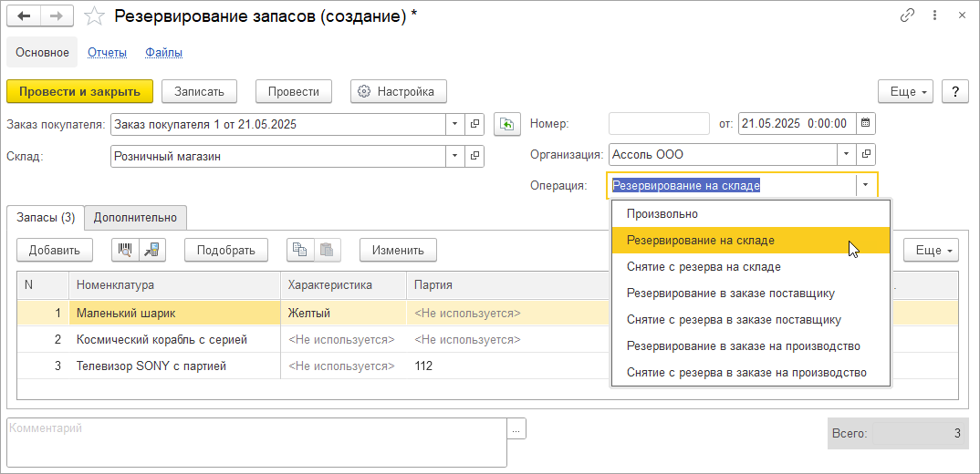Open the Отчеты link
Viewport: 980px width, 474px height.
point(107,53)
